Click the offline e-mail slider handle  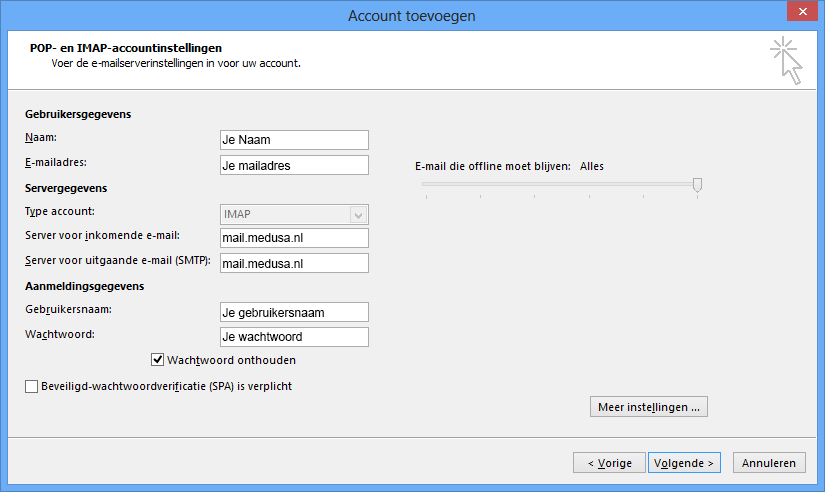pyautogui.click(x=697, y=185)
